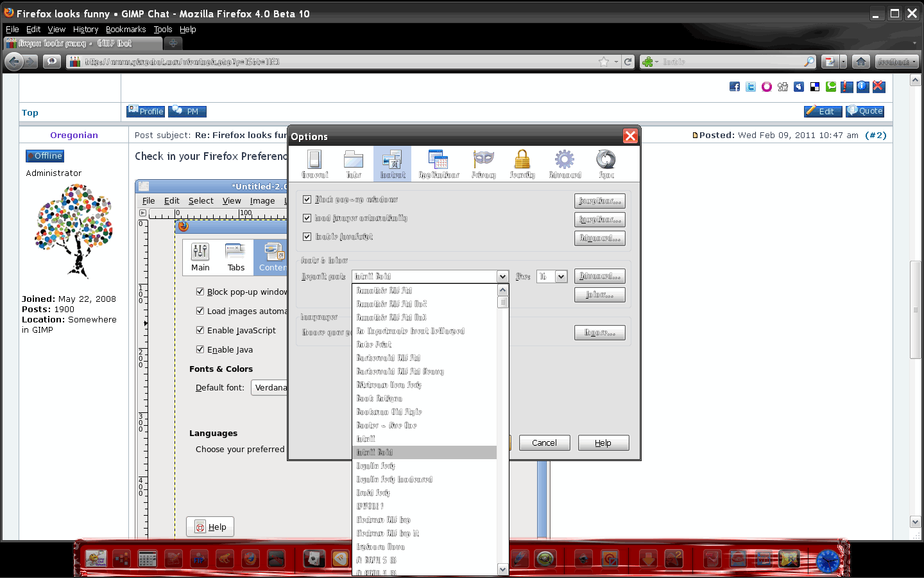Click the post icon beside Posted date
The image size is (924, 578).
pyautogui.click(x=695, y=136)
